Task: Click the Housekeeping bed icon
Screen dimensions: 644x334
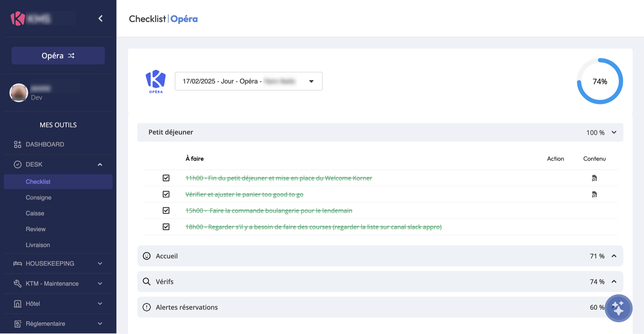Action: [x=17, y=264]
